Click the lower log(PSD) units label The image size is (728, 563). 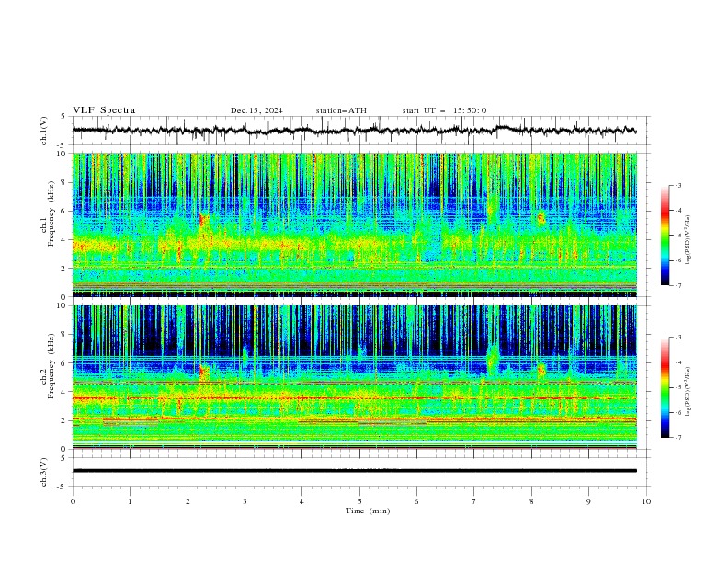tap(688, 392)
